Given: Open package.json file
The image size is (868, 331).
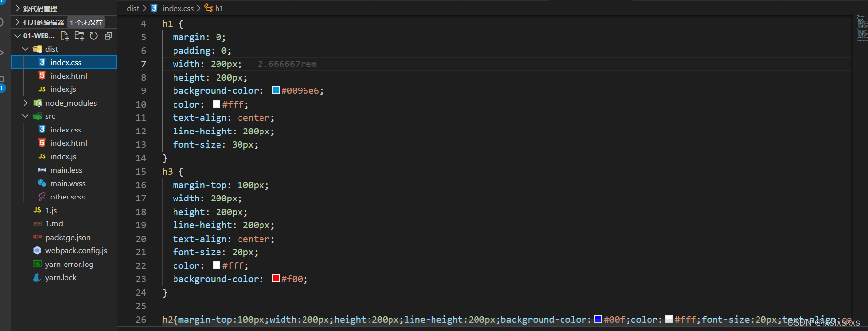Looking at the screenshot, I should tap(64, 237).
